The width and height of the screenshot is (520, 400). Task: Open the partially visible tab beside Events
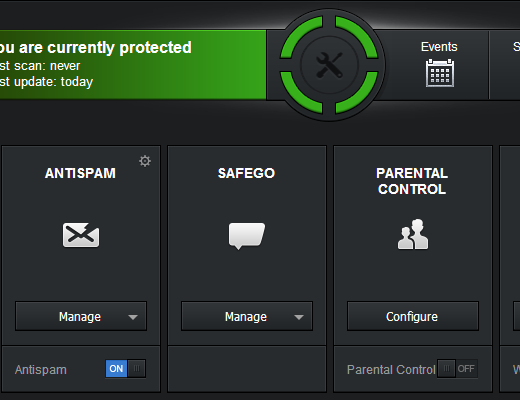click(505, 65)
